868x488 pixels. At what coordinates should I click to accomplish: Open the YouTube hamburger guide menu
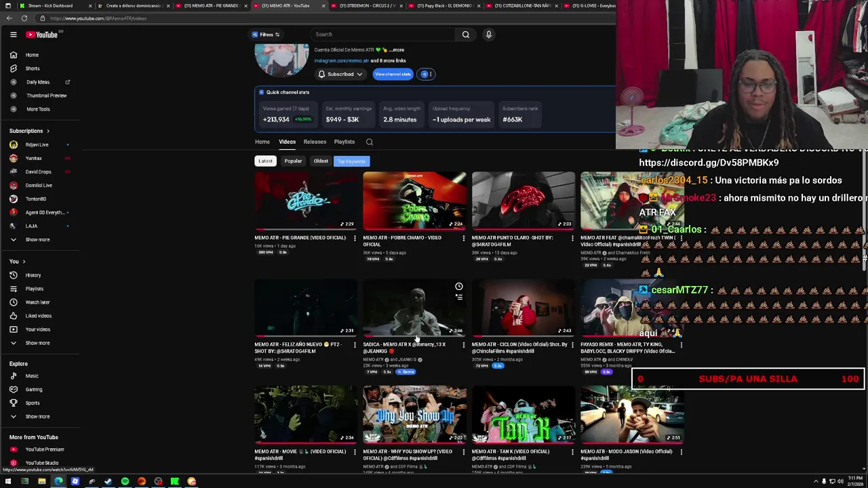coord(13,35)
